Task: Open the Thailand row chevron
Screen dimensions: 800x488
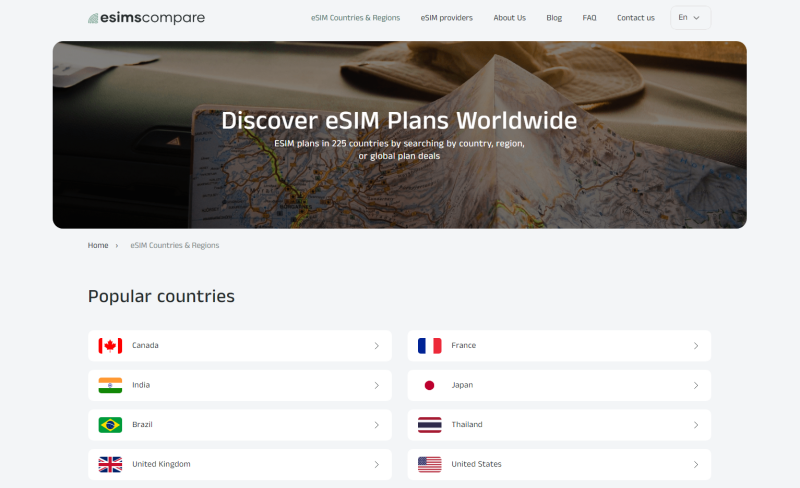Action: [x=696, y=425]
